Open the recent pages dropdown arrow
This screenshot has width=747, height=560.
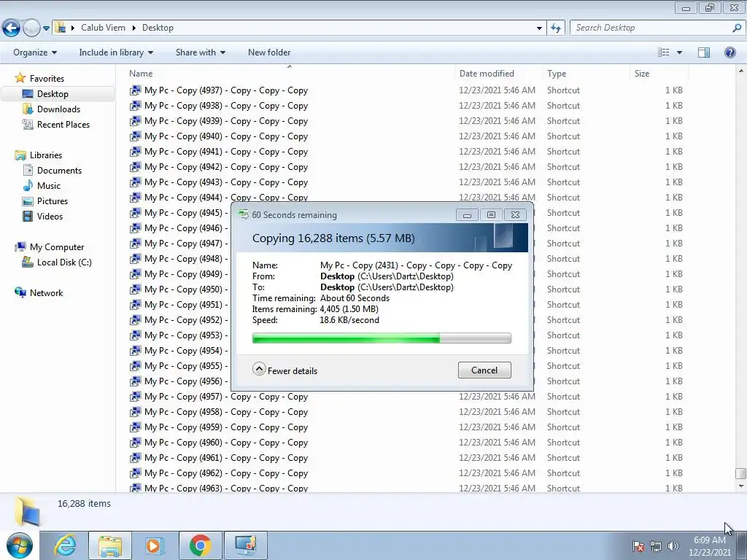point(46,28)
